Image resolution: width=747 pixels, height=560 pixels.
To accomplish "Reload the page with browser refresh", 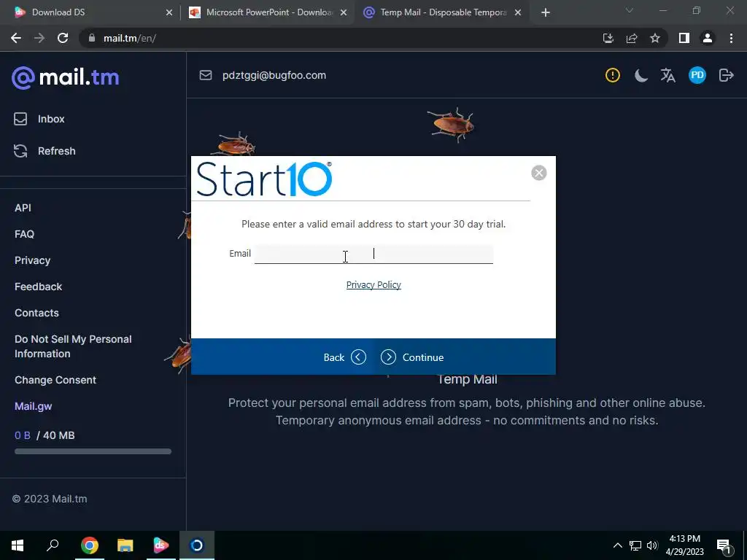I will click(63, 38).
